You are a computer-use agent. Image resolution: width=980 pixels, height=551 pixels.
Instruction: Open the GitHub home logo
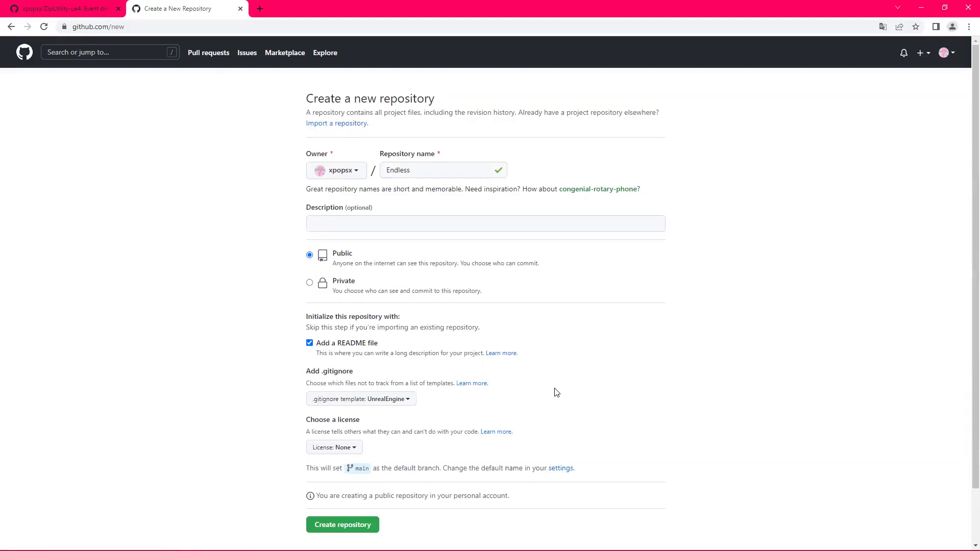(x=24, y=52)
